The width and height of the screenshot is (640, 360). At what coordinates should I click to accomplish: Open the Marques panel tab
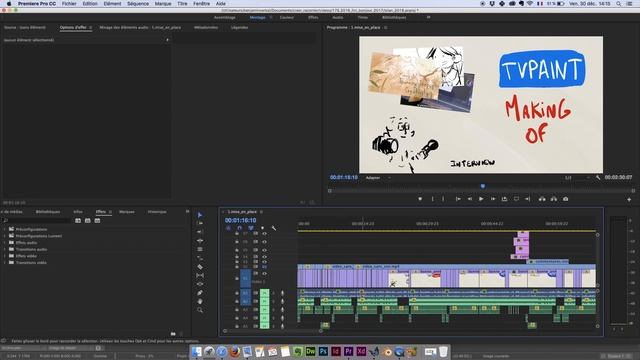coord(127,212)
